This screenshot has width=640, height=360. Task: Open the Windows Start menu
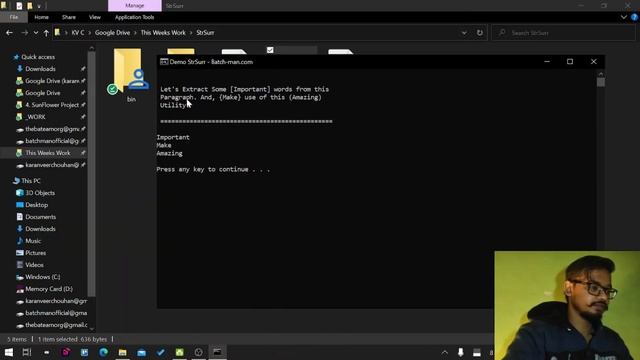(9, 352)
